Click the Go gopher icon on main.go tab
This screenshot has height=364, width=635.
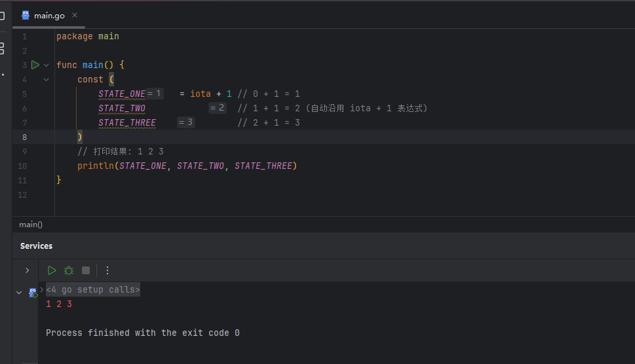point(26,15)
